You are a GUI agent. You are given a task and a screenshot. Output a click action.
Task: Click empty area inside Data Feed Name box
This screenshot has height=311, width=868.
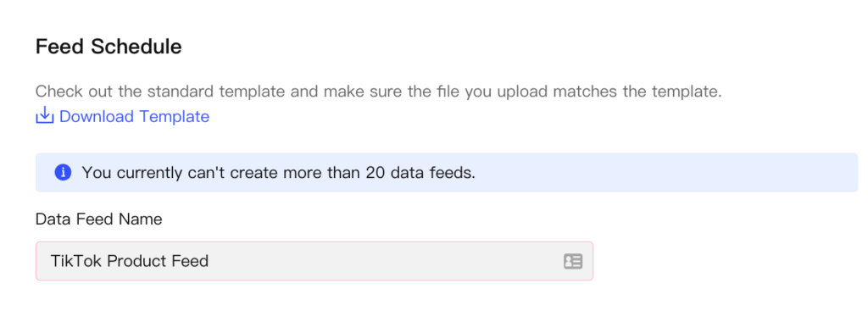tap(382, 261)
